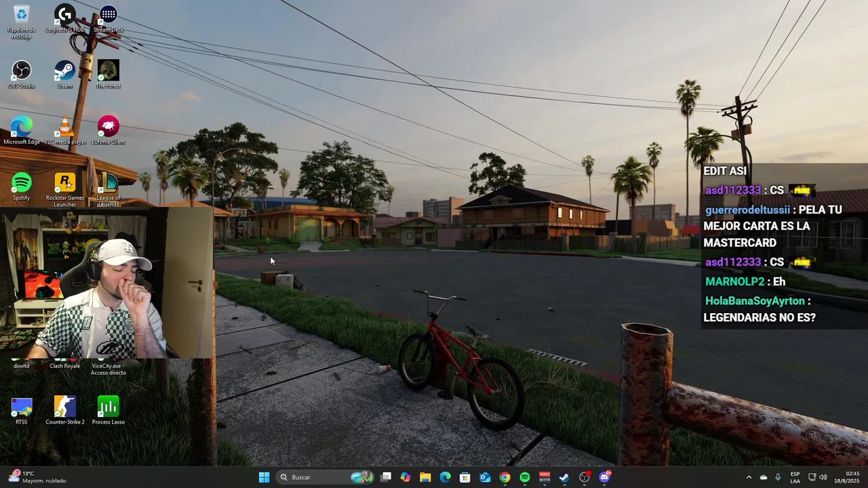Select the League of Legends desktop icon
The image size is (868, 488).
108,190
